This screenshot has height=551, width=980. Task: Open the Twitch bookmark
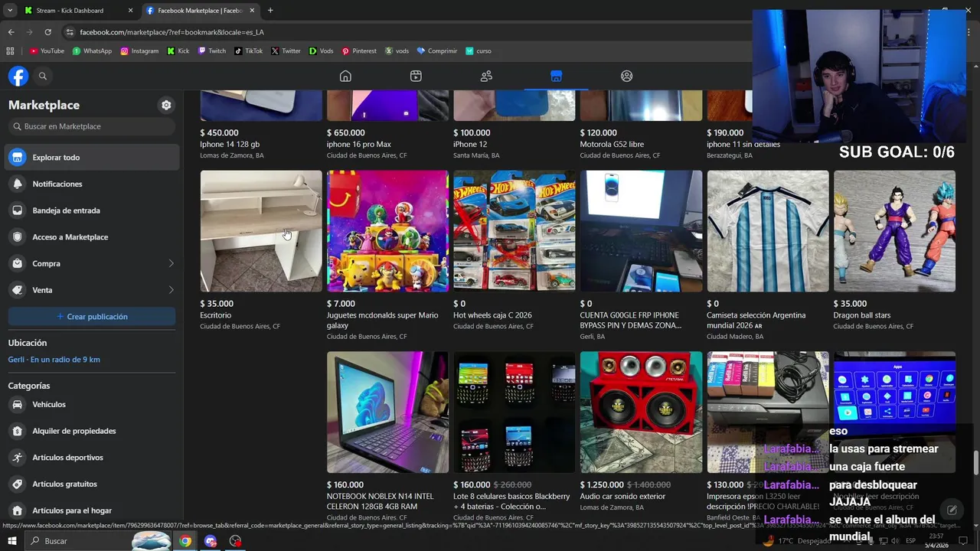tap(212, 51)
